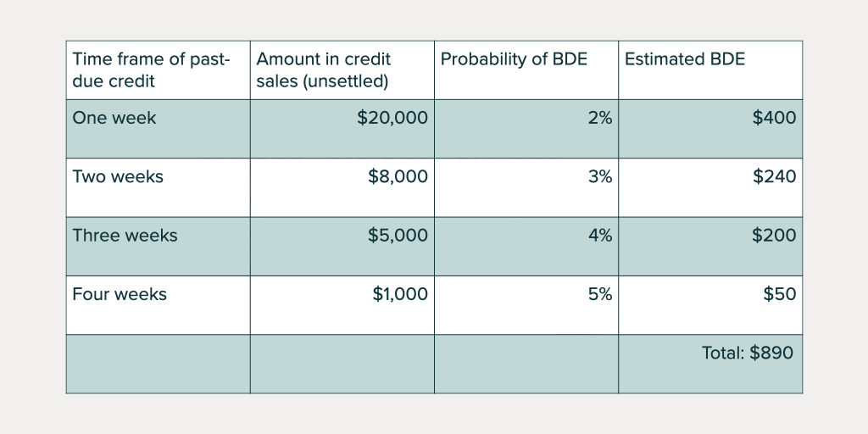
Task: Click the 'Probability of BDE' column header
Action: (x=514, y=59)
